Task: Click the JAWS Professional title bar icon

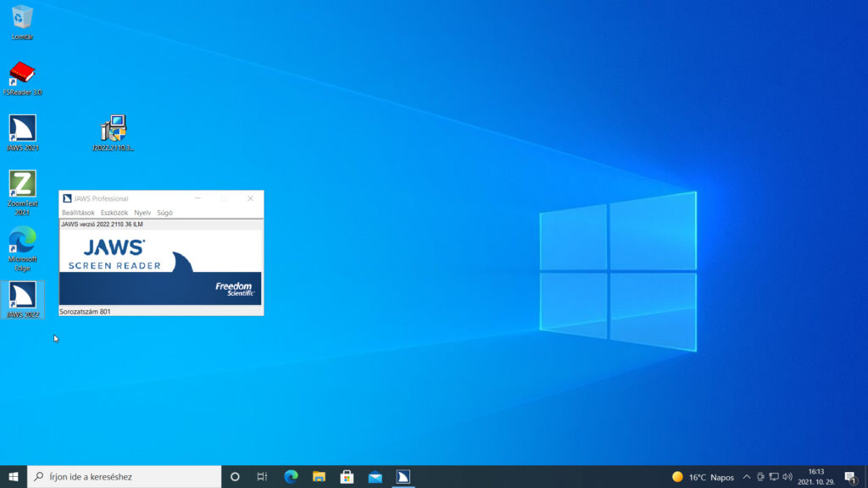Action: pos(67,198)
